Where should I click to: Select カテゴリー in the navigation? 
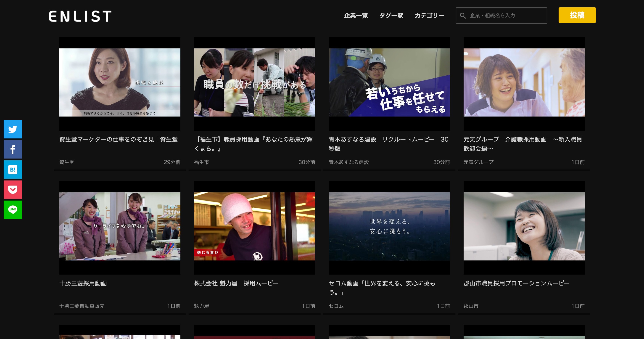430,16
